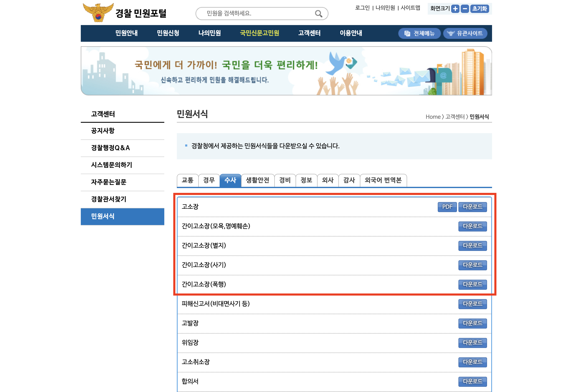Image resolution: width=572 pixels, height=392 pixels.
Task: Download 고소장 as PDF
Action: click(447, 207)
